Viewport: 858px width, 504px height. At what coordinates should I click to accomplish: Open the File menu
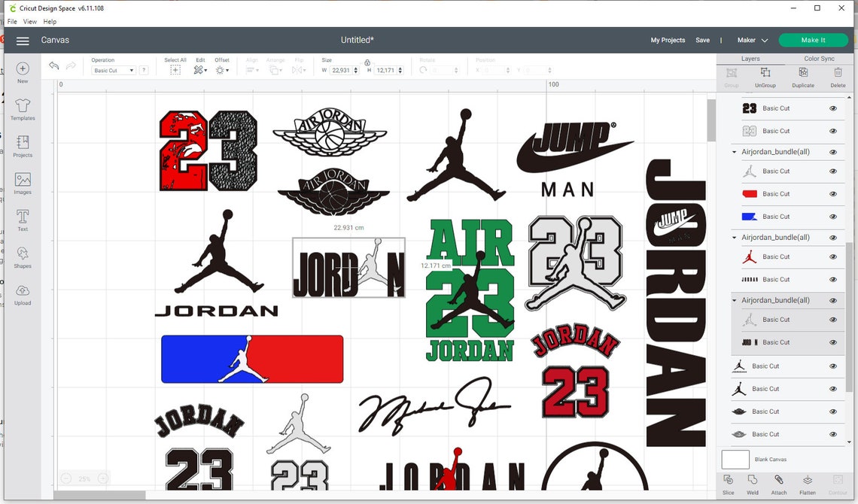[12, 21]
